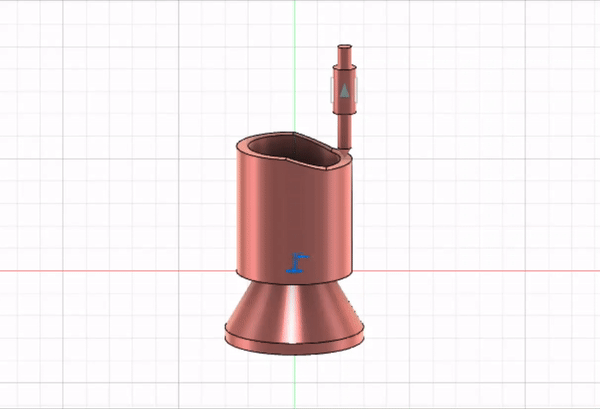The height and width of the screenshot is (409, 600).
Task: Select the blue flag-shaped marker on the cup
Action: coord(297,263)
